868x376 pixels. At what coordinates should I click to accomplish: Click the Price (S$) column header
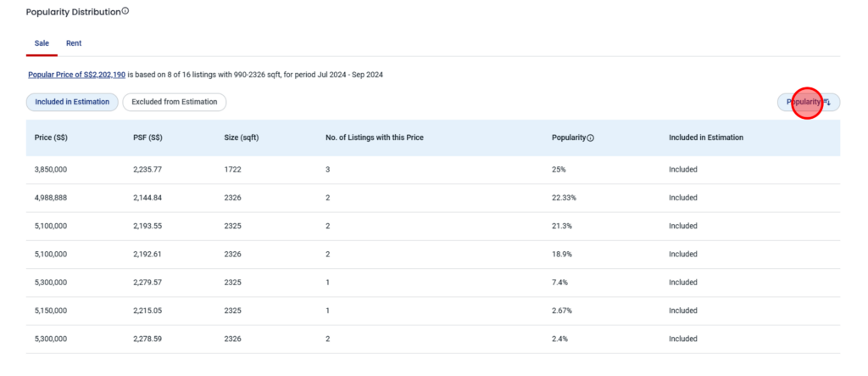pos(51,137)
